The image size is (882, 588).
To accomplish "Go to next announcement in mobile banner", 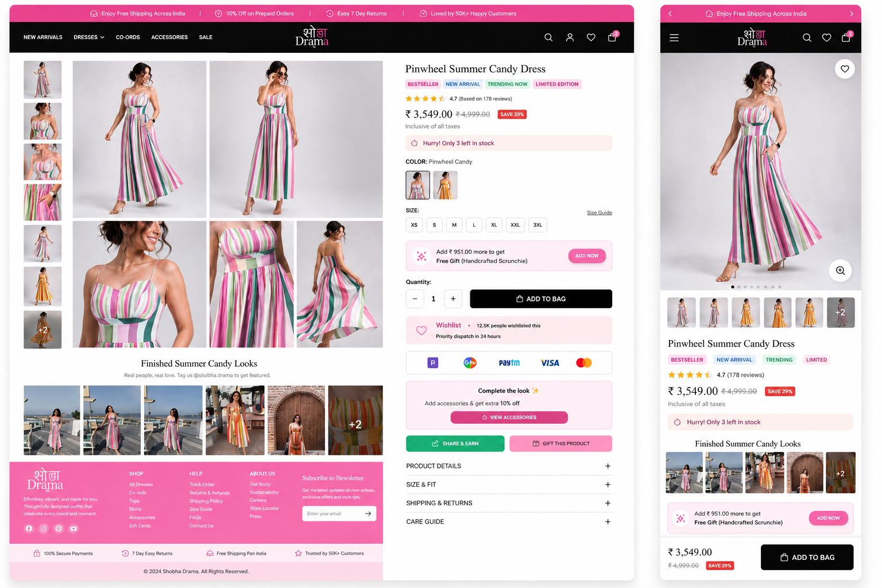I will [852, 14].
